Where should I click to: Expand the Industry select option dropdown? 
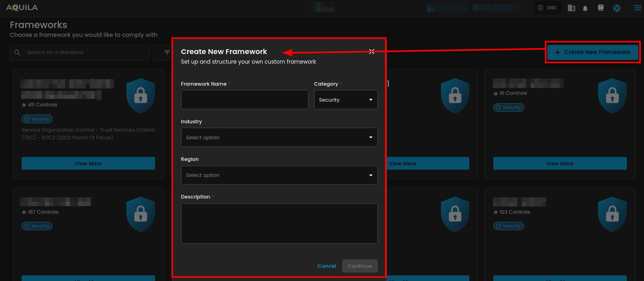click(279, 137)
